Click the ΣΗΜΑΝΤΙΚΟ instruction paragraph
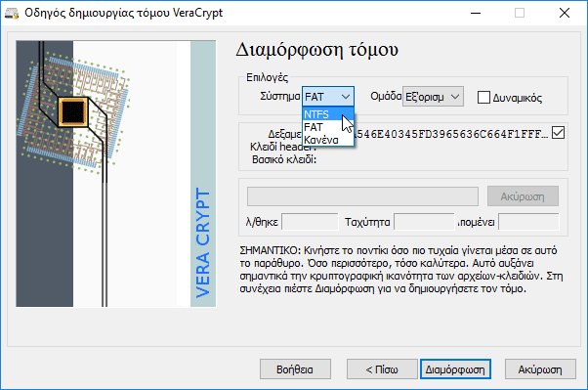Image resolution: width=588 pixels, height=390 pixels. tap(401, 270)
